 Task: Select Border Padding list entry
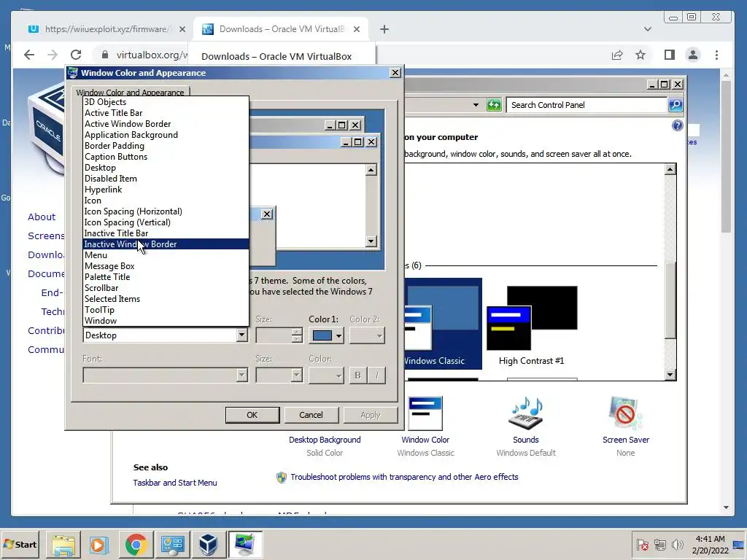[x=166, y=146]
